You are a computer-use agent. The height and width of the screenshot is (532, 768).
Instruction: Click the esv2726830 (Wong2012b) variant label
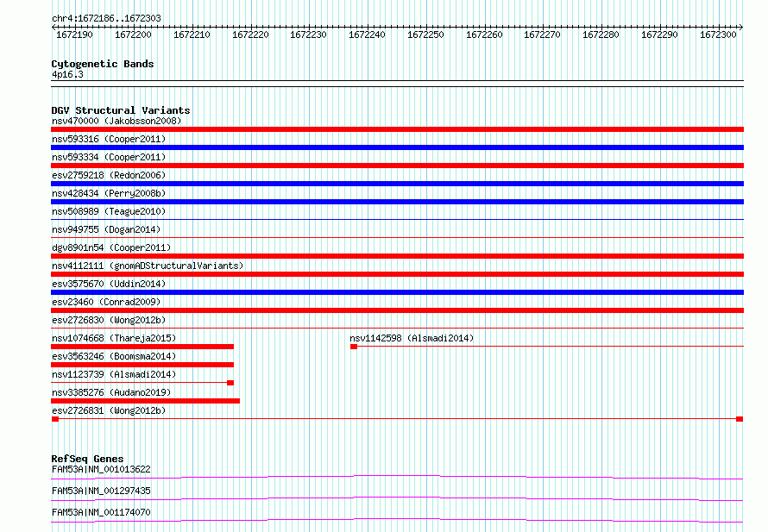(109, 320)
